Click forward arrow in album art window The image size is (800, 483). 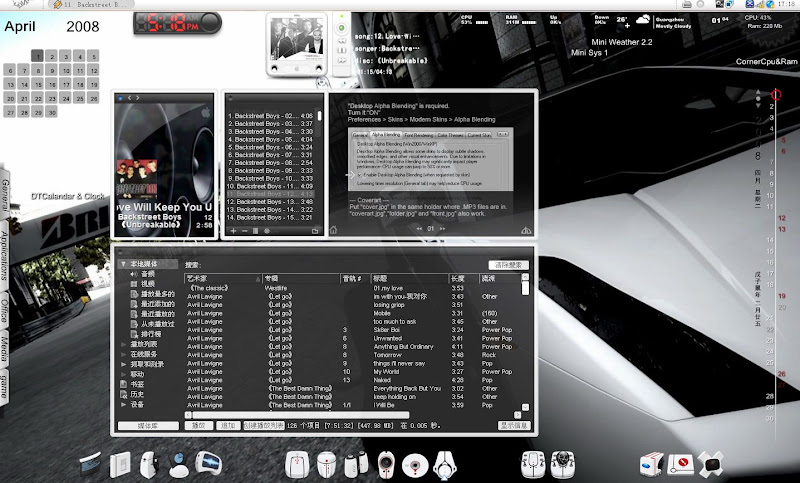tap(137, 98)
